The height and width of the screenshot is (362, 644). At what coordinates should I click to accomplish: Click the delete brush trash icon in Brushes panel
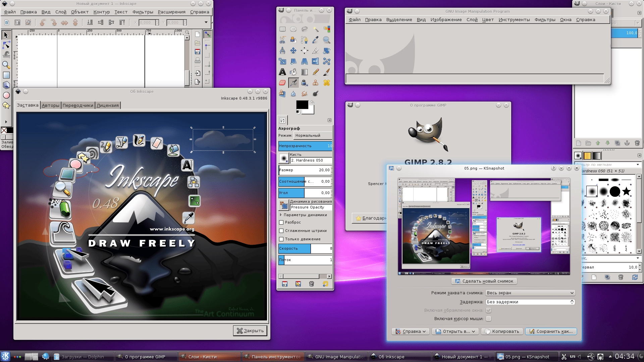tap(621, 277)
